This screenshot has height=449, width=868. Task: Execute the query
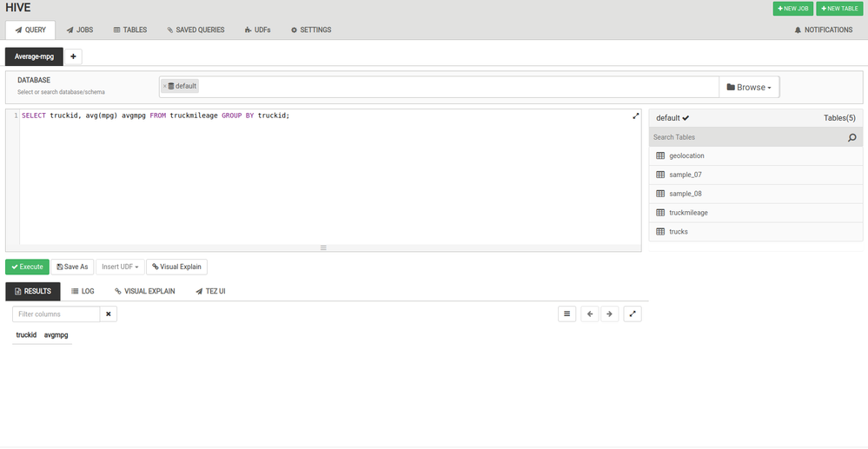(27, 267)
